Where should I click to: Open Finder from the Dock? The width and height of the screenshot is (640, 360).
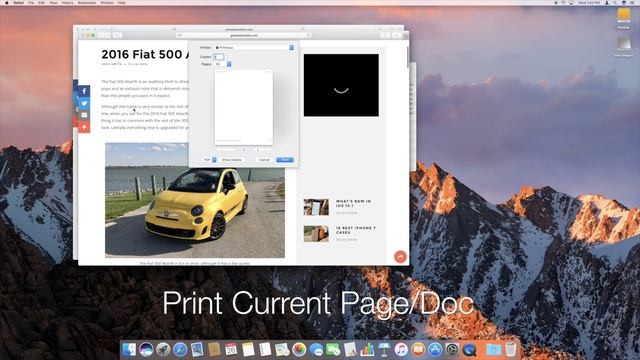(129, 350)
